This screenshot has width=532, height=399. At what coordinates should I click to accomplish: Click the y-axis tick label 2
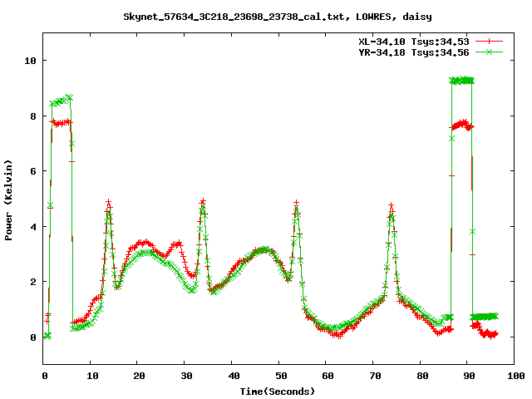point(33,282)
